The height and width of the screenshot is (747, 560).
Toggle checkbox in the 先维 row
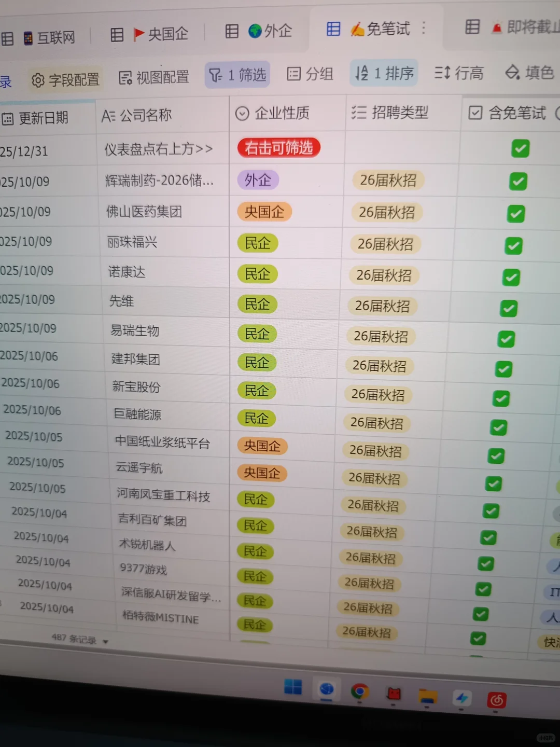point(509,308)
